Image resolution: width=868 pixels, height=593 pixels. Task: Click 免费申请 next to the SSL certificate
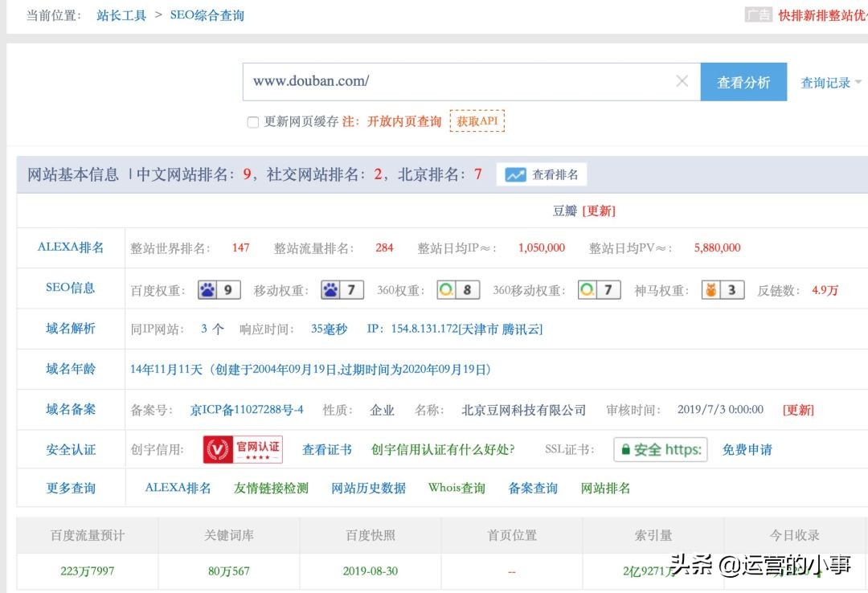coord(746,449)
